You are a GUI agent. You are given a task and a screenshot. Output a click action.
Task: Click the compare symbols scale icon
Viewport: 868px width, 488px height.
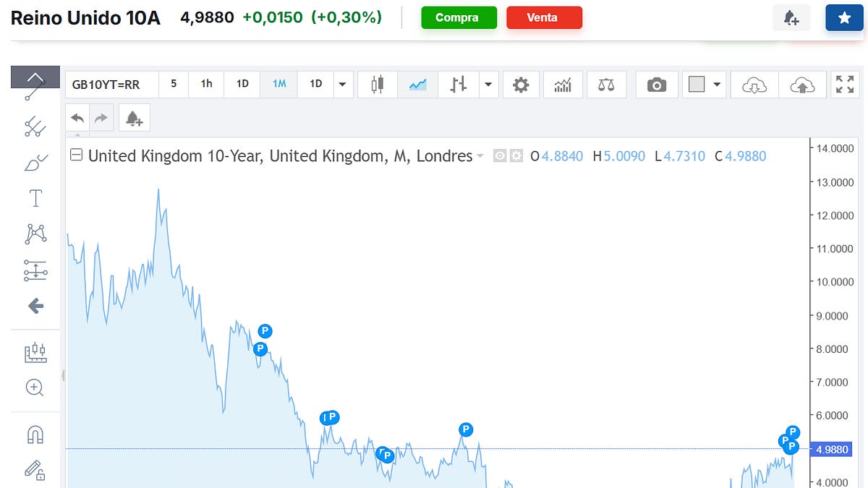pyautogui.click(x=606, y=85)
